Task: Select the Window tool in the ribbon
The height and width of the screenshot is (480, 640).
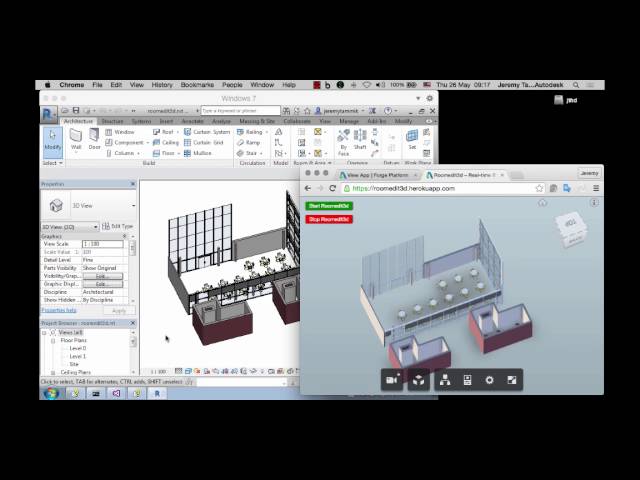Action: coord(120,132)
